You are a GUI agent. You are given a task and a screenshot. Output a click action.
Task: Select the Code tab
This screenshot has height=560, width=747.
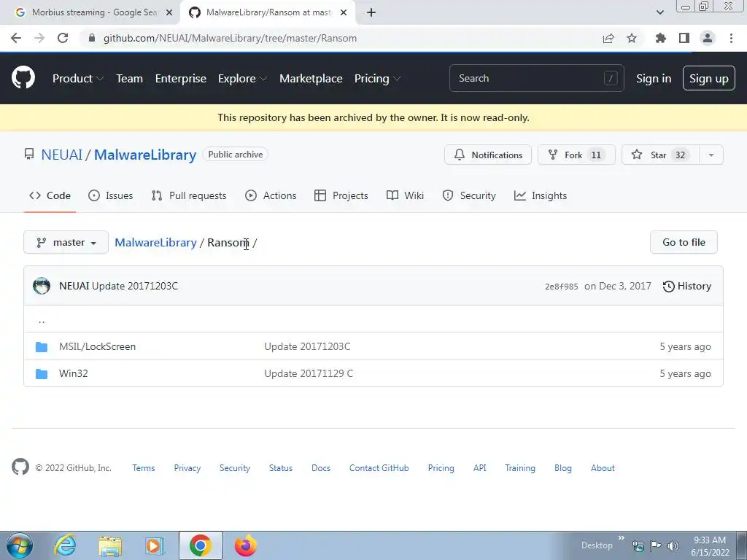50,195
